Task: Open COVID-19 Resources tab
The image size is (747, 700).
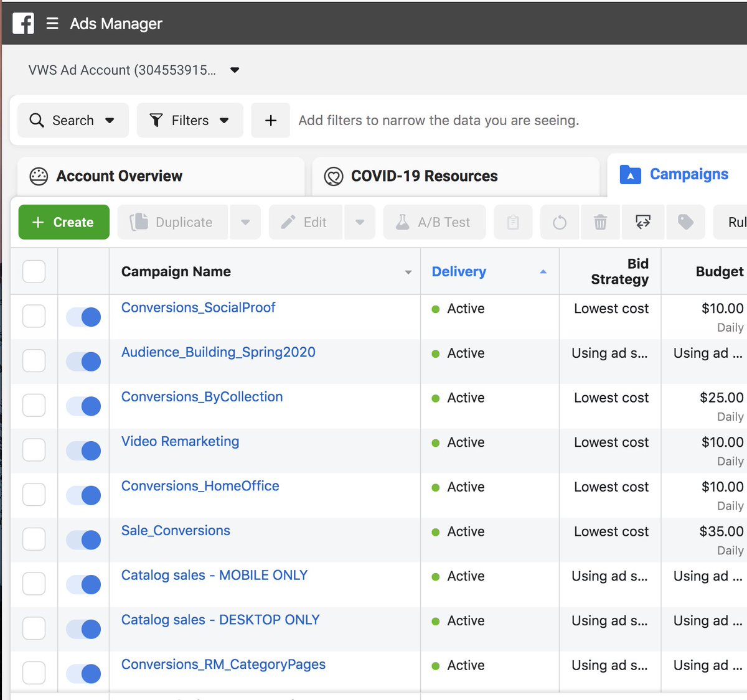Action: (x=456, y=176)
